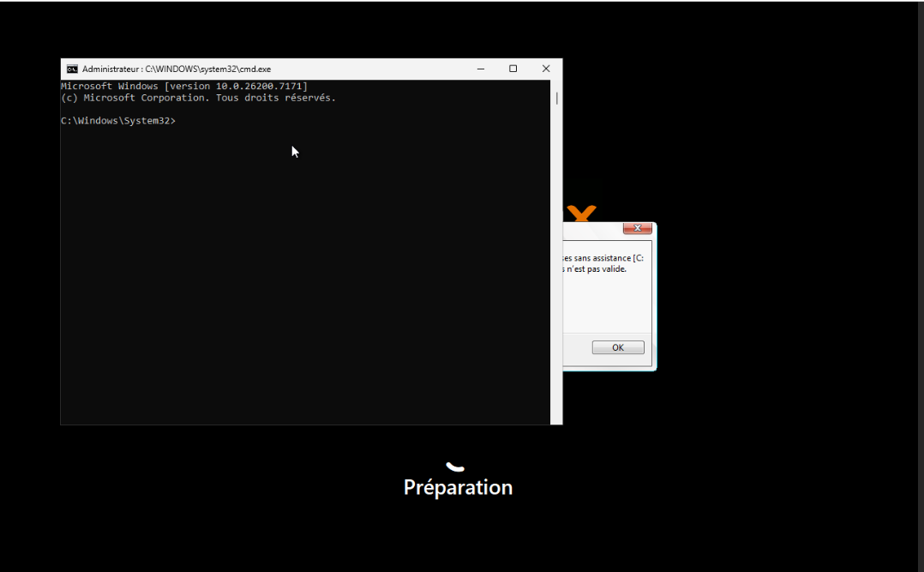Click the error dialog title bar
Screen dimensions: 924x572
click(x=592, y=229)
